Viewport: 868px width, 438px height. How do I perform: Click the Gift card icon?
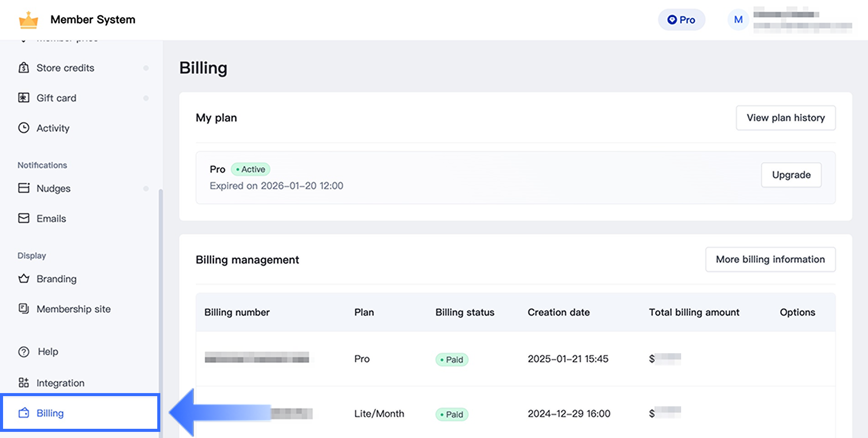coord(23,98)
